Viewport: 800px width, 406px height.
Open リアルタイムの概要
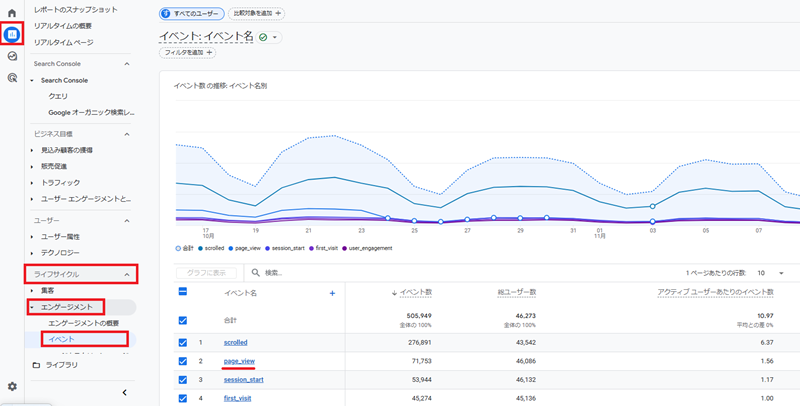click(63, 26)
